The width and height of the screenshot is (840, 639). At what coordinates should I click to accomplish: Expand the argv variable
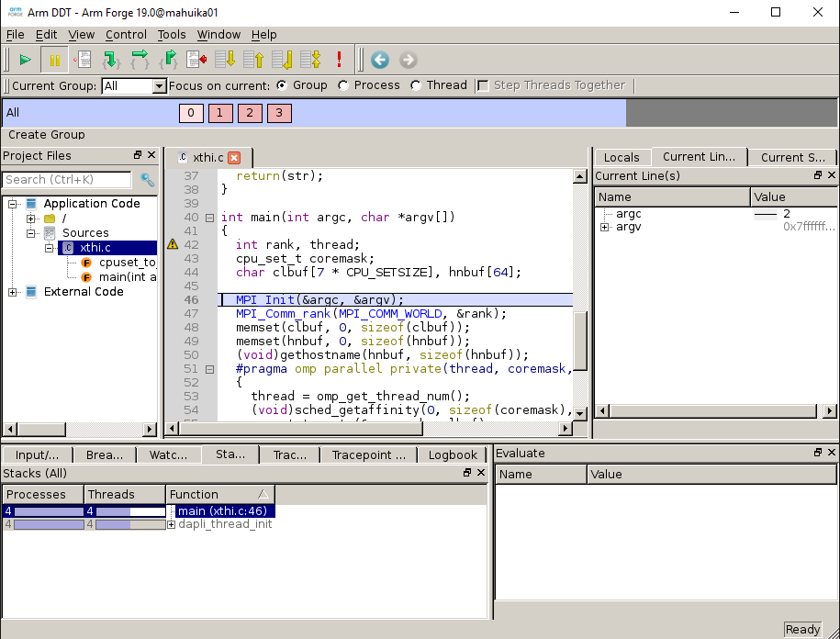[x=606, y=227]
